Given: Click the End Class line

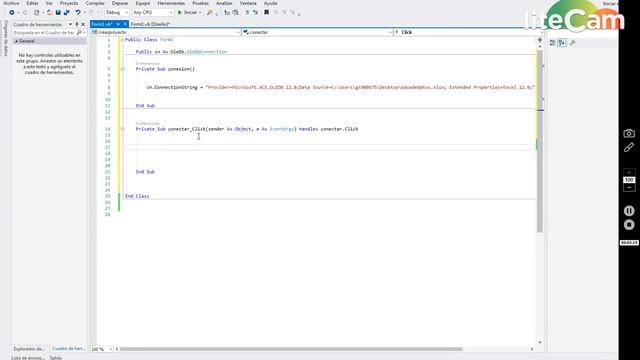Looking at the screenshot, I should click(x=137, y=196).
